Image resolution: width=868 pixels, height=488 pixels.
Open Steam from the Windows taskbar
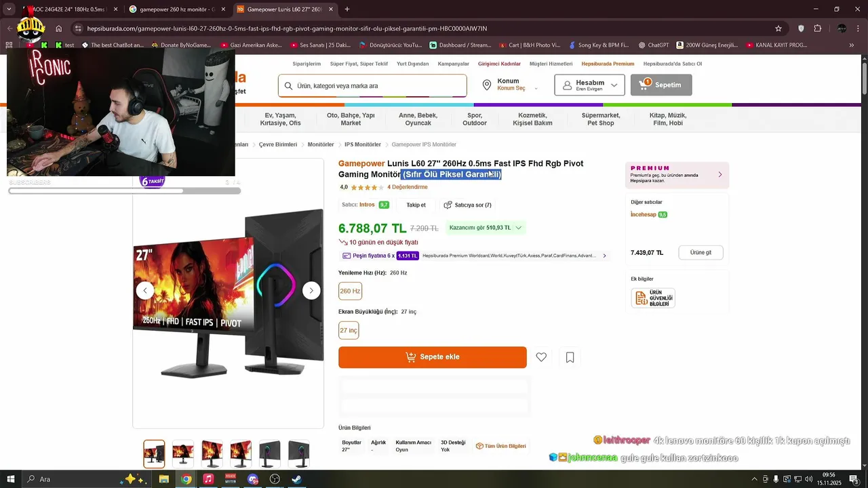296,479
